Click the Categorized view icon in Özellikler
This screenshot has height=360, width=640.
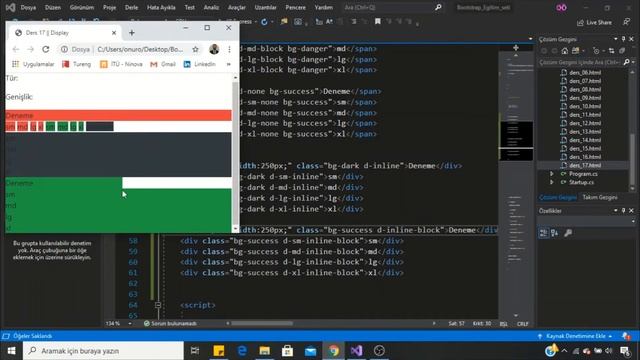tap(544, 233)
